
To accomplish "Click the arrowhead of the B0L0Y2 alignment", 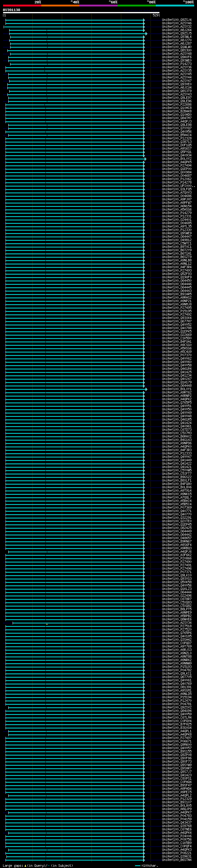I will [146, 159].
